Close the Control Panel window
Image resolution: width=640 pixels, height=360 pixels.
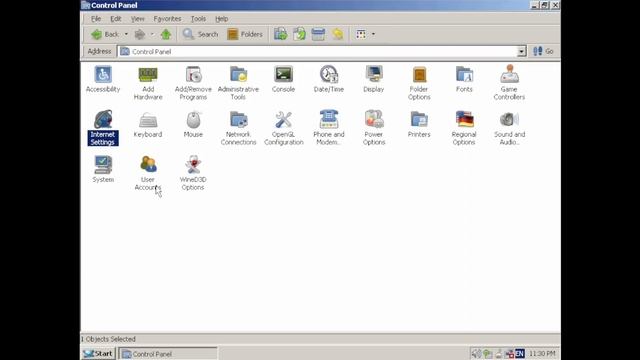tap(555, 5)
